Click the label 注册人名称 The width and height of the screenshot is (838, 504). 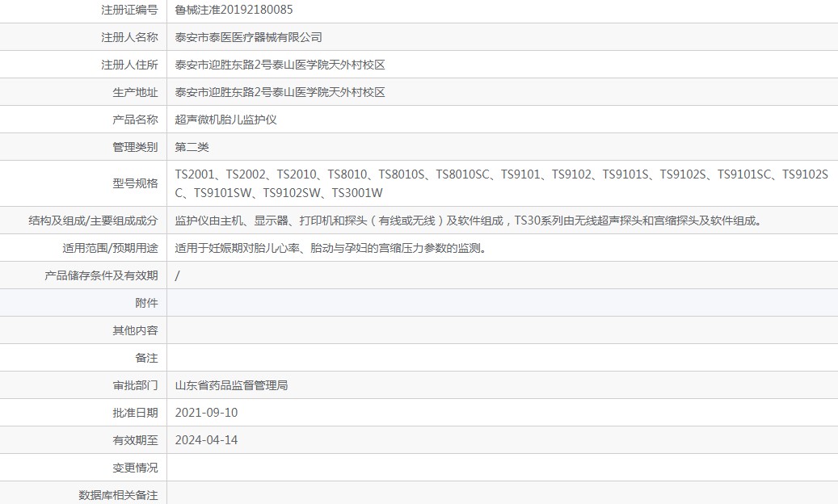click(x=130, y=37)
